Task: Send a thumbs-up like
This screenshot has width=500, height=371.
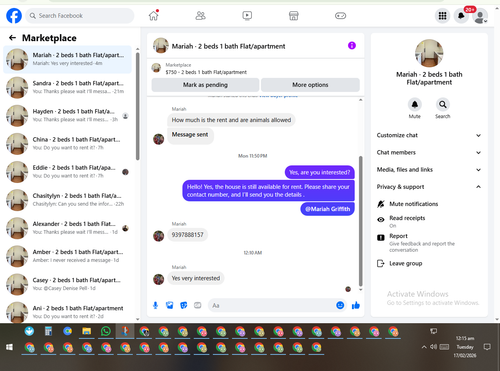Action: coord(356,305)
